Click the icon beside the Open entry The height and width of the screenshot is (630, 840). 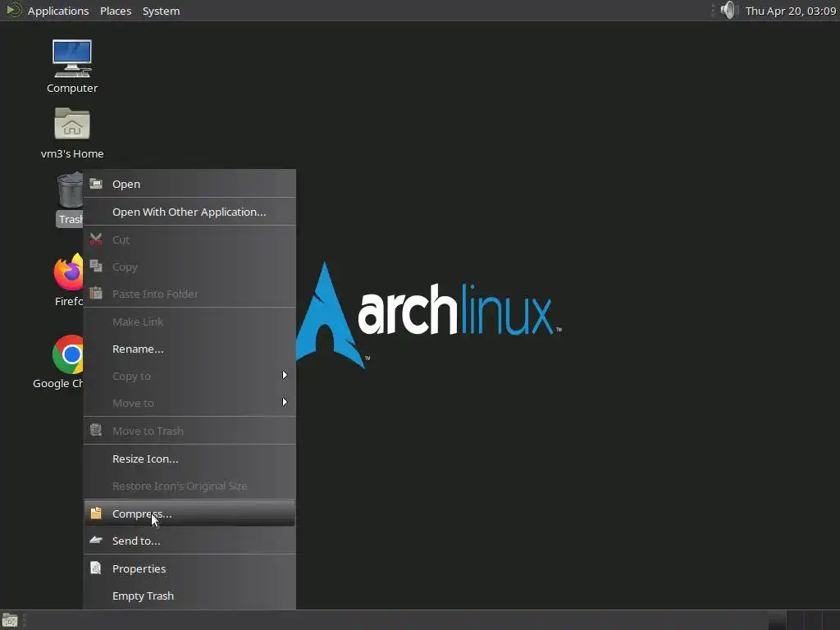(96, 184)
